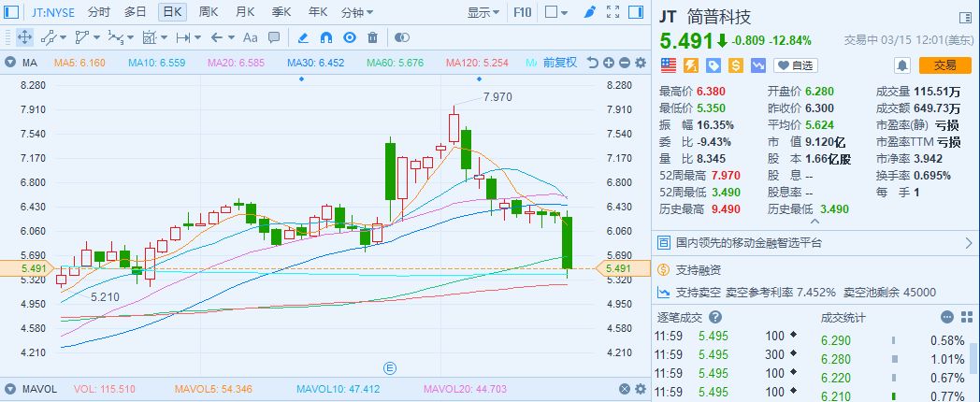Collapse the MA indicator panel
980x402 pixels.
pyautogui.click(x=10, y=63)
